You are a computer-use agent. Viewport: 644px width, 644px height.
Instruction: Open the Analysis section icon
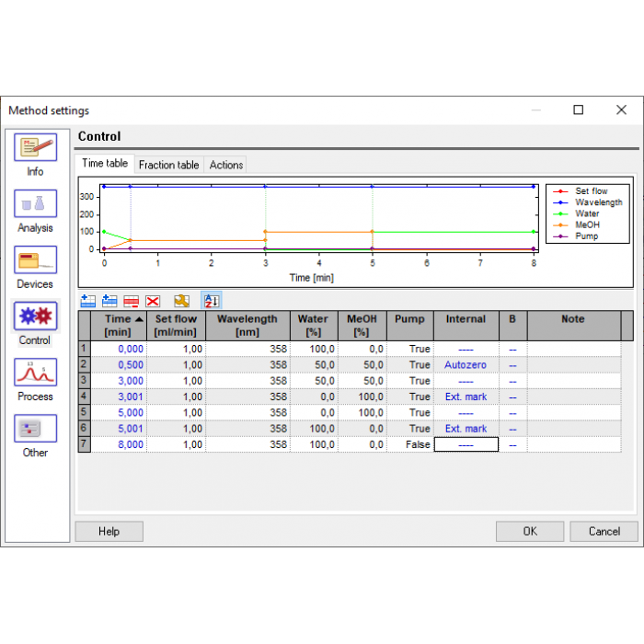[35, 204]
